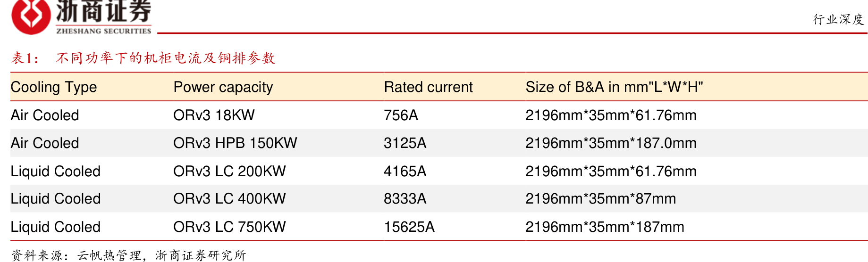Click the ZHESHANG SECURITIES logo text
Screen dimensions: 868x262
tap(104, 31)
